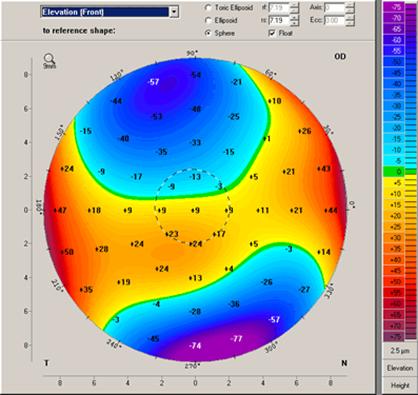Image resolution: width=418 pixels, height=395 pixels.
Task: Increase rs value with its up arrow
Action: 295,18
